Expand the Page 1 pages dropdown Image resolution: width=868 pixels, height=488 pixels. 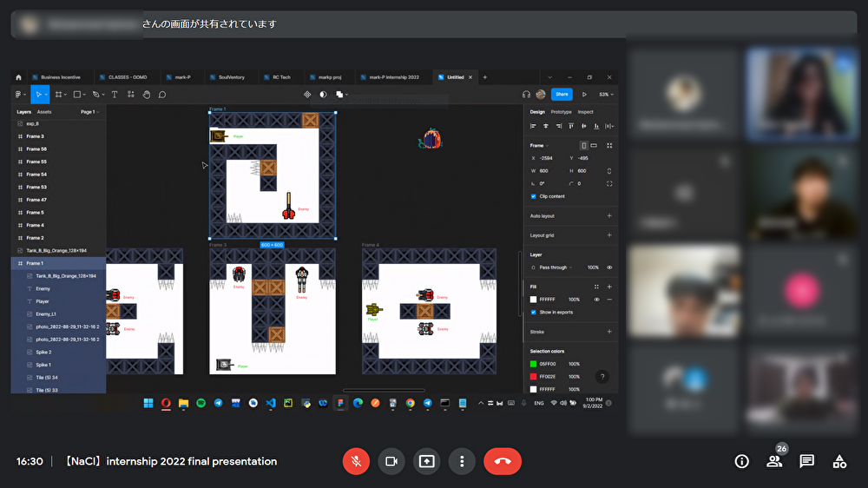pyautogui.click(x=89, y=112)
